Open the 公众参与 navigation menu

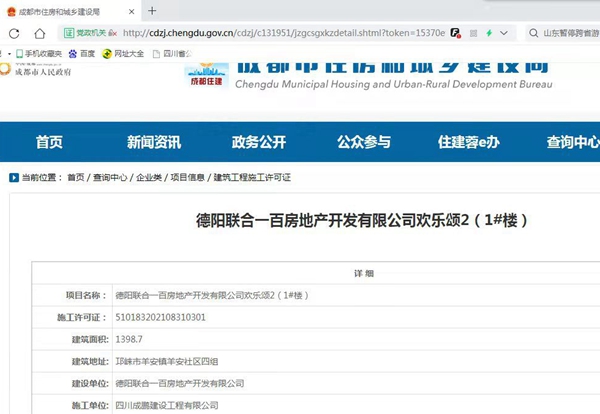[x=364, y=142]
